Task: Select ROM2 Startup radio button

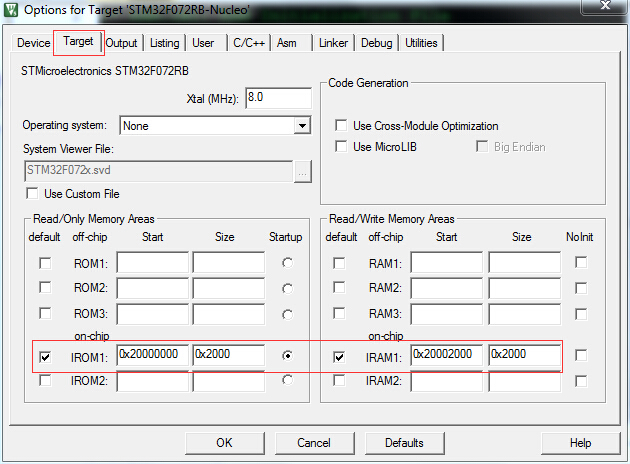Action: click(x=287, y=288)
